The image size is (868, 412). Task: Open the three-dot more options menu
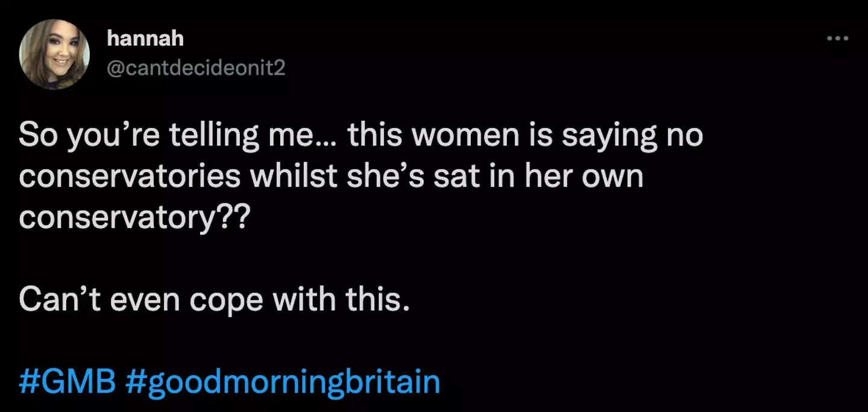click(837, 39)
